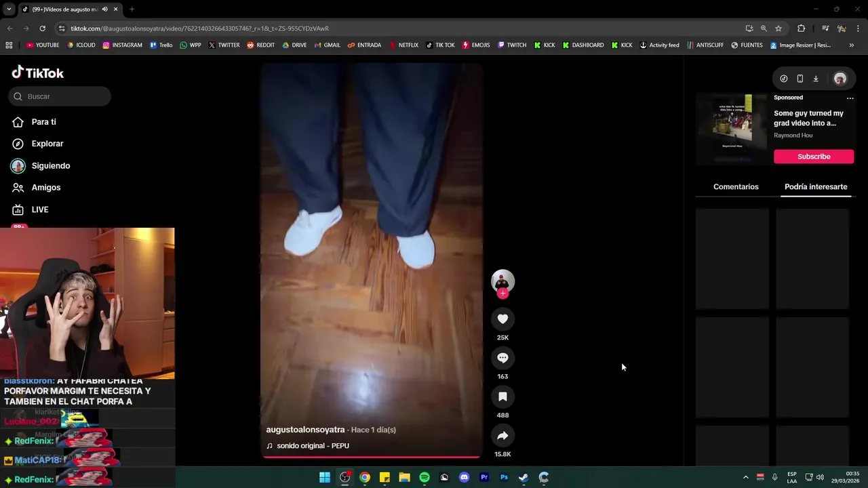Expand the hidden bookmarks chevron
The width and height of the screenshot is (868, 488).
851,45
